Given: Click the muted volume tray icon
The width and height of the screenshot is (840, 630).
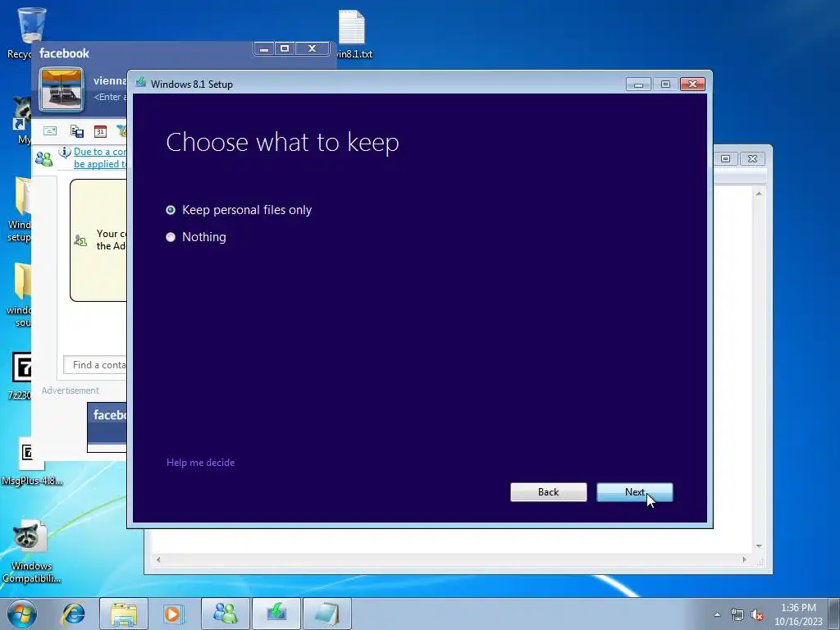Looking at the screenshot, I should [757, 615].
